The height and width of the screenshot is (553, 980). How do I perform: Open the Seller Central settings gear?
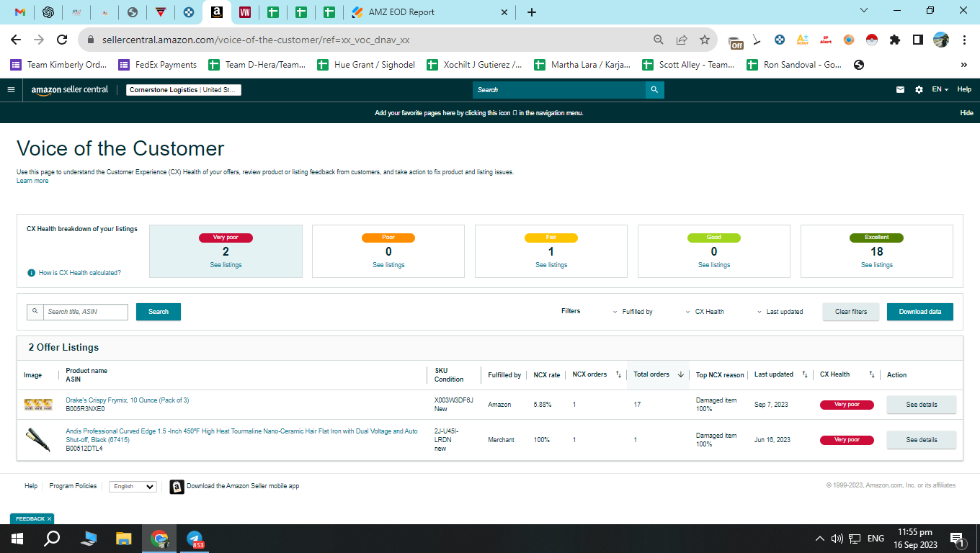click(x=919, y=90)
